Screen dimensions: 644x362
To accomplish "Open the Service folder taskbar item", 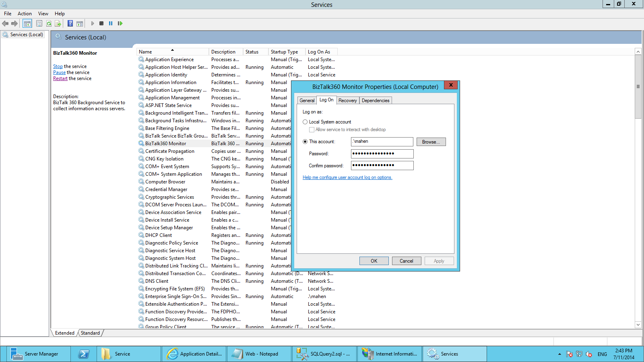I will pos(129,354).
